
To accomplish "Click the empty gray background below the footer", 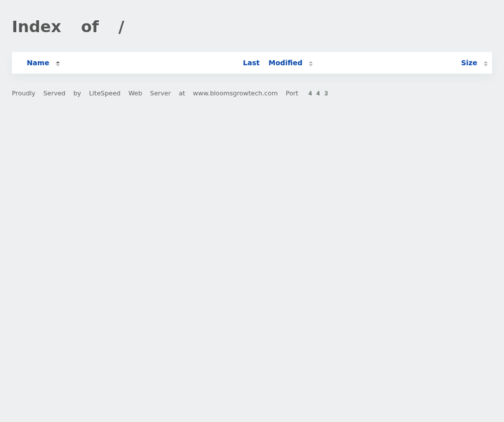I will tap(252, 269).
